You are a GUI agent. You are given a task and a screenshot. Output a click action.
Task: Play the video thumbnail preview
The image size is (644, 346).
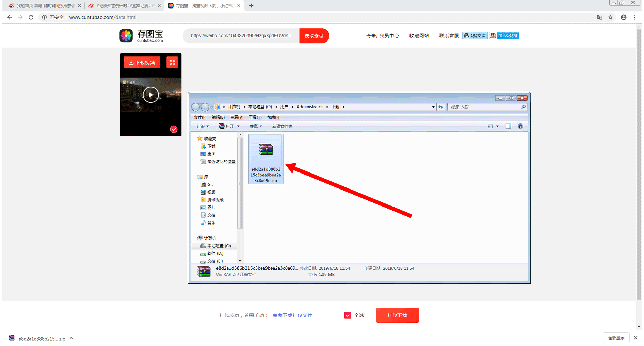coord(150,95)
